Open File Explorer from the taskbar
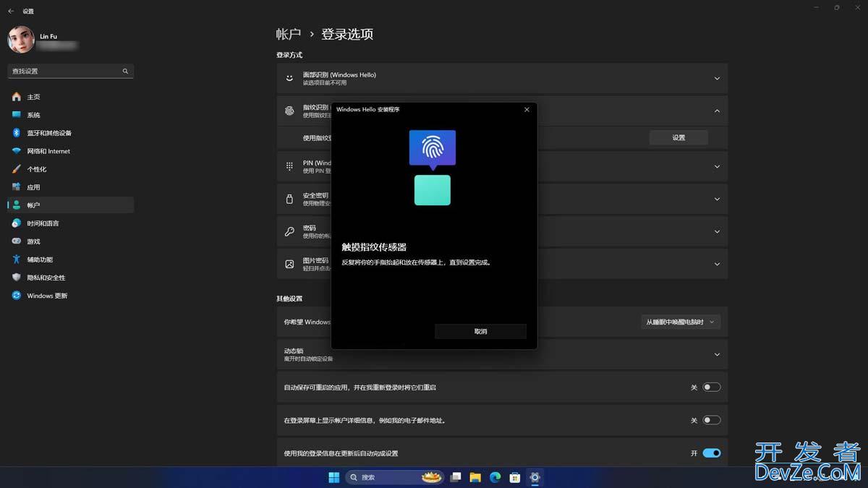 click(x=475, y=477)
